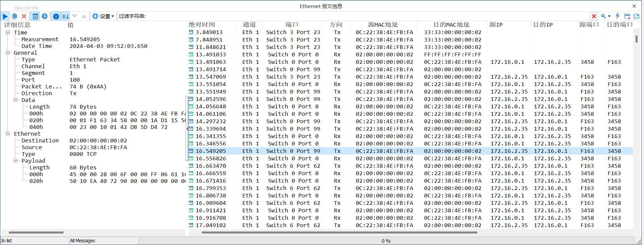Click 'Switch 6 Port 62' in row 16.799353
The image size is (644, 245).
pos(293,188)
